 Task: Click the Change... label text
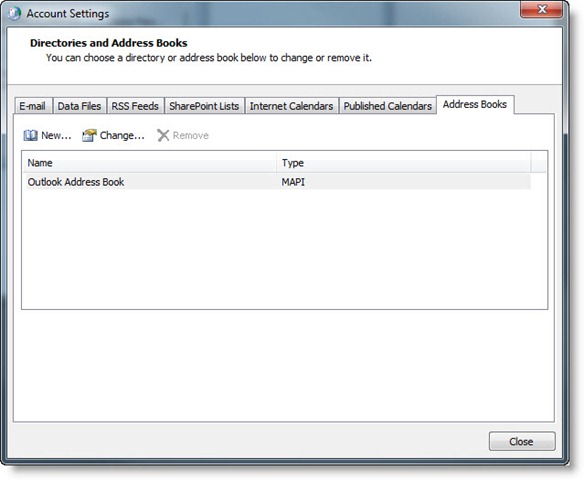click(x=122, y=136)
